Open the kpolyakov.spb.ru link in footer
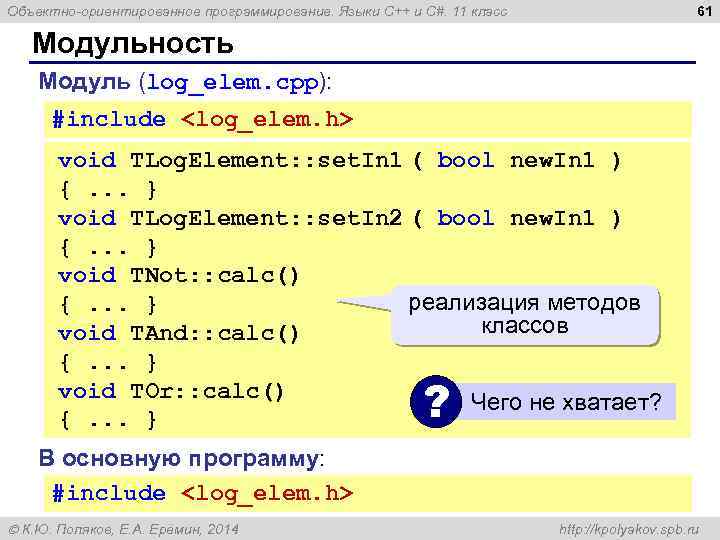Image resolution: width=720 pixels, height=540 pixels. 630,529
